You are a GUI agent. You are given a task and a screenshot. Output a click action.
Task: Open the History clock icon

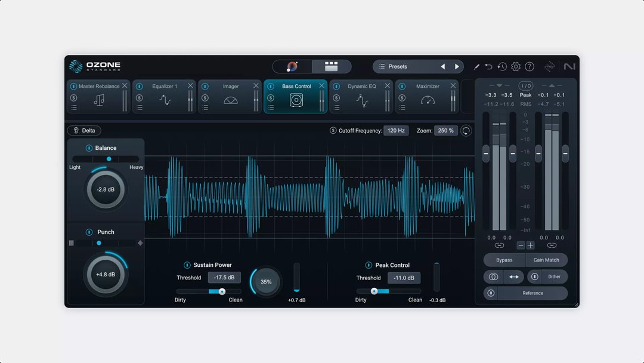coord(502,67)
